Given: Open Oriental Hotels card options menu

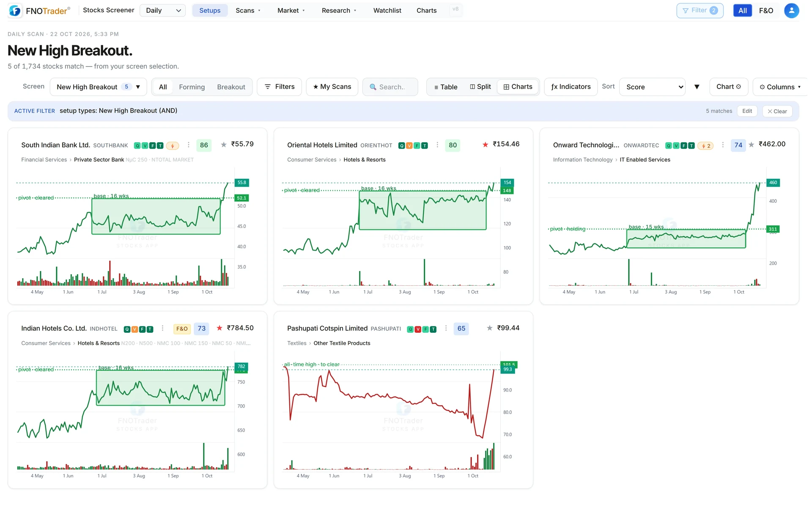Looking at the screenshot, I should click(437, 145).
